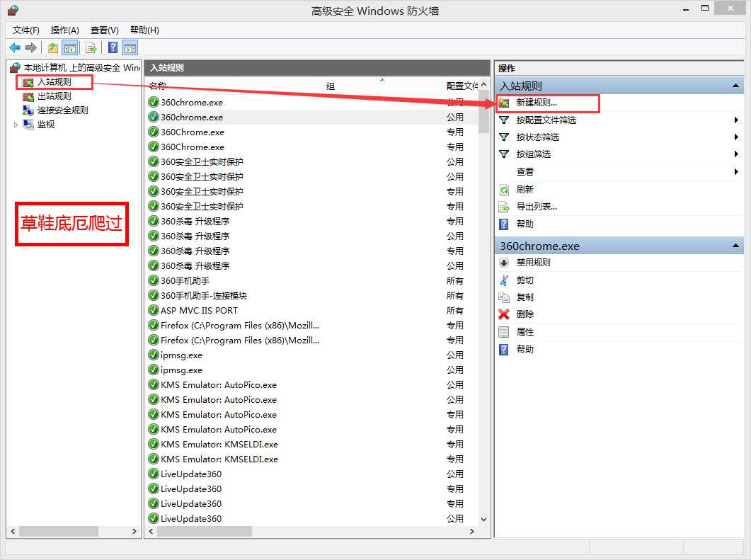The height and width of the screenshot is (560, 751).
Task: Click the filter icon beside 按组筛选
Action: (504, 154)
